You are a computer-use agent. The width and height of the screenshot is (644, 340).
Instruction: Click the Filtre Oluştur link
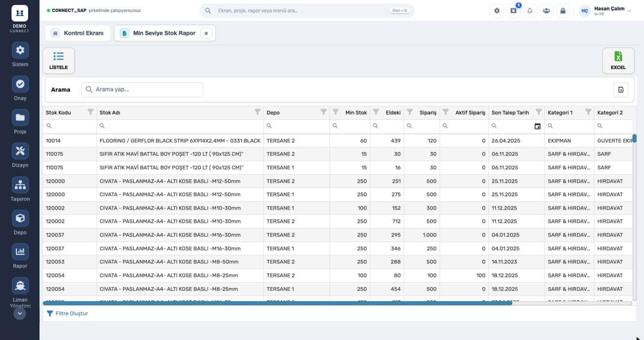click(67, 314)
